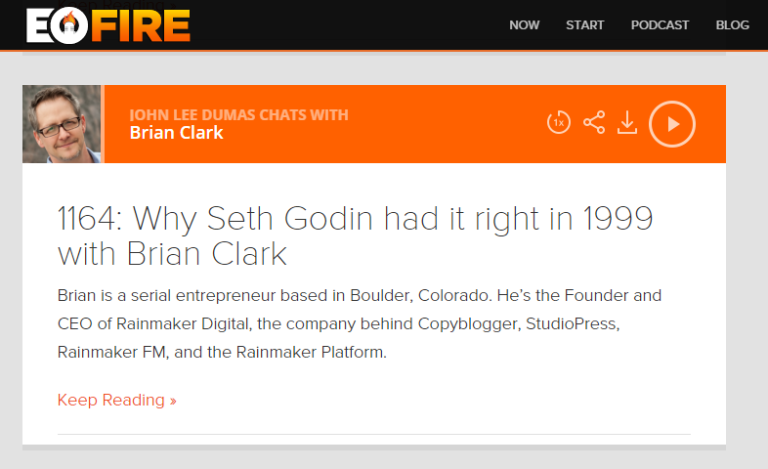Screen dimensions: 768x469
Task: Download the episode audio file
Action: click(627, 123)
